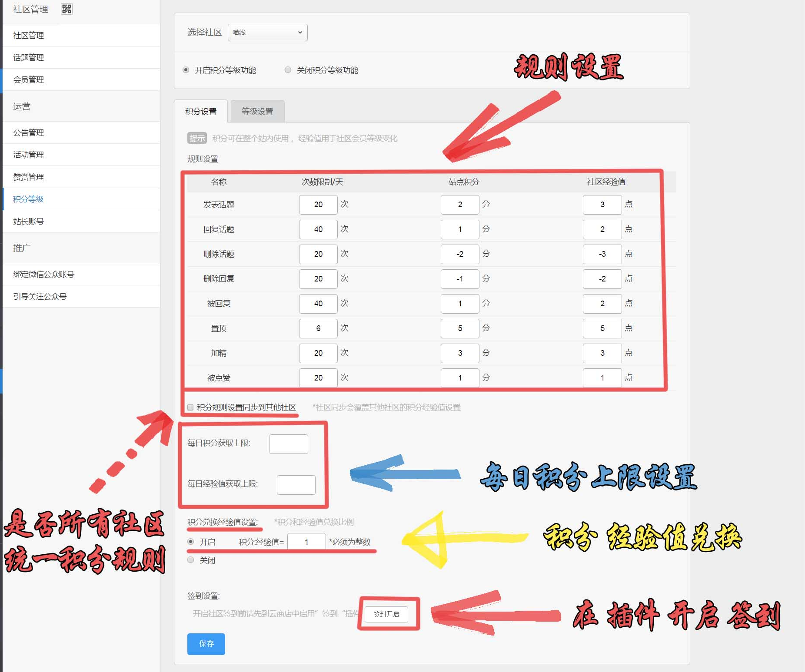Click the 每日积分获取上限 input field
The image size is (805, 672).
click(288, 444)
